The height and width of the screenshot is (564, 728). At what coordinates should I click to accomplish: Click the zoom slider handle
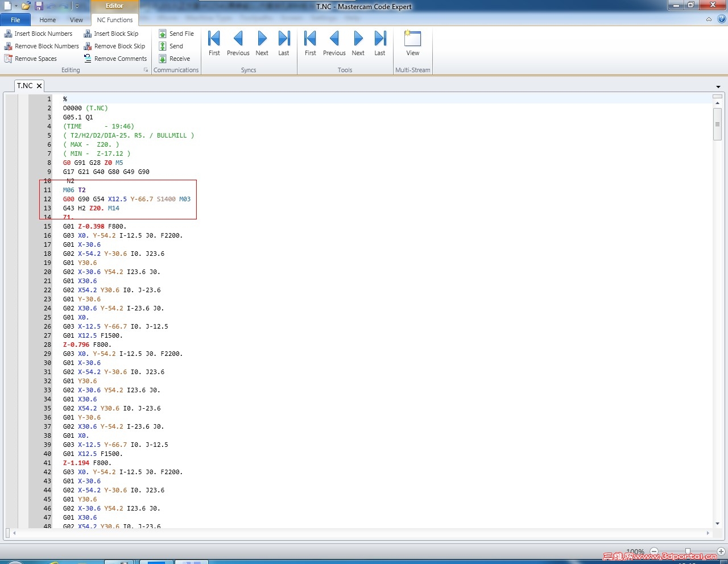pyautogui.click(x=688, y=551)
